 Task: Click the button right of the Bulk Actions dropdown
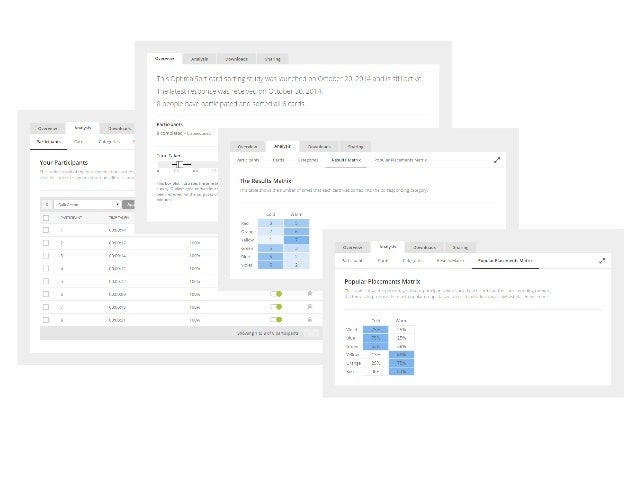(x=129, y=204)
